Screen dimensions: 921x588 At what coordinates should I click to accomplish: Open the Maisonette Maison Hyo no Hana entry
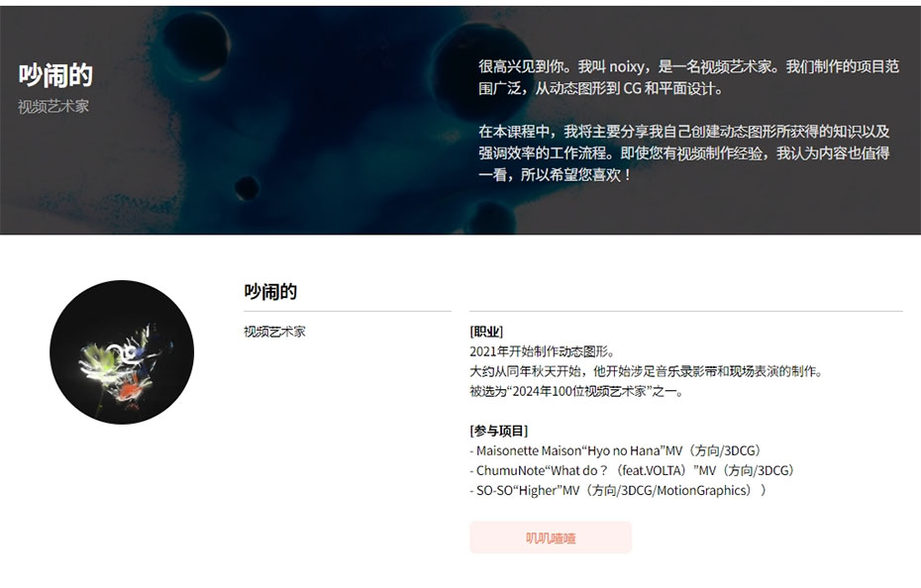pyautogui.click(x=616, y=450)
